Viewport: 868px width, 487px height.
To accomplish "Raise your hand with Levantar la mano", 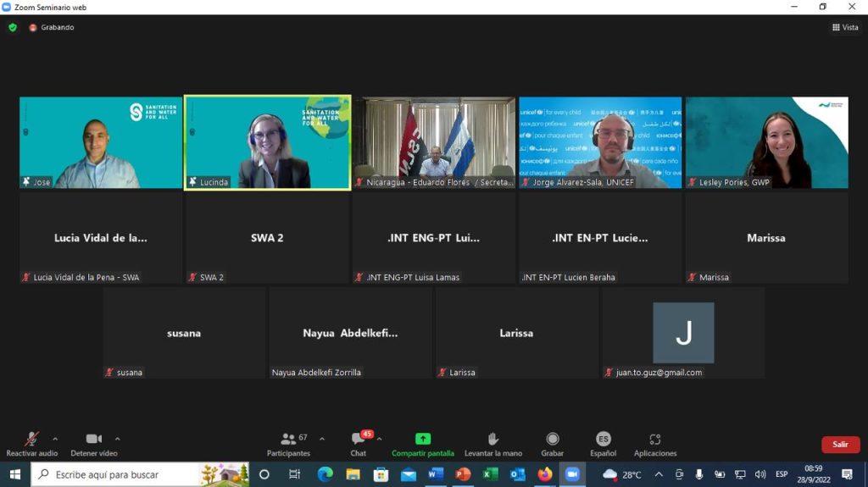I will (492, 439).
